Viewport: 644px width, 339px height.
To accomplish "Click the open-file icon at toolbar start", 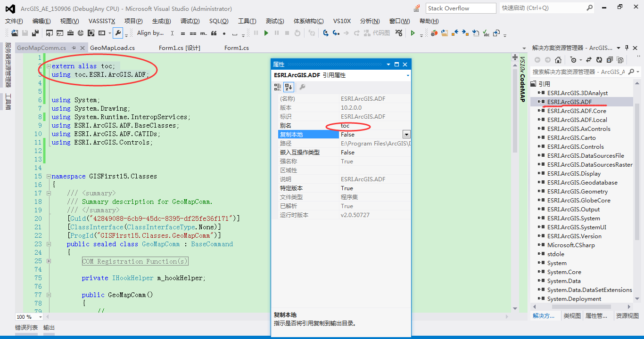I will tap(15, 33).
